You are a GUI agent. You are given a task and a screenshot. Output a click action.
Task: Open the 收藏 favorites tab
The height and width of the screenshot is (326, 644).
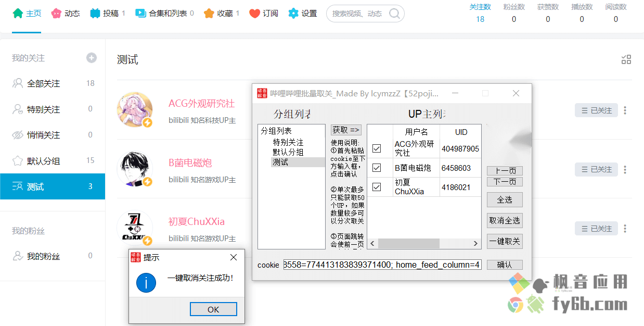(221, 14)
